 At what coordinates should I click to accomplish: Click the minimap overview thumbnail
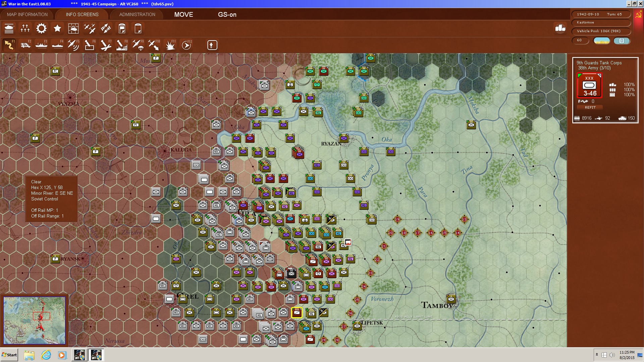tap(35, 320)
